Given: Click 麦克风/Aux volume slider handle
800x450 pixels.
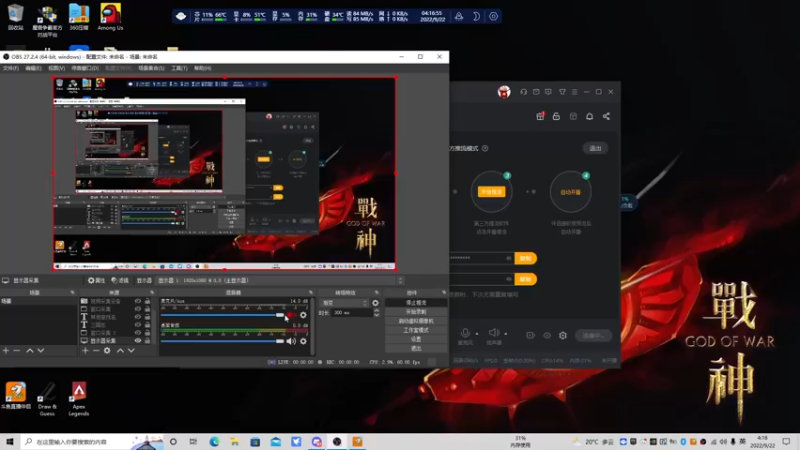Looking at the screenshot, I should [x=280, y=315].
